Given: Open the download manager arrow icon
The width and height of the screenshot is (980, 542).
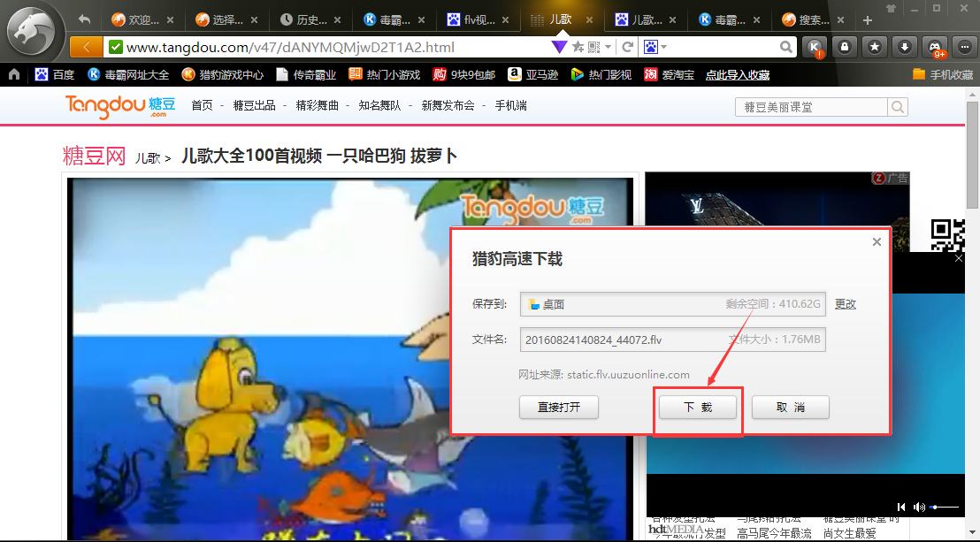Looking at the screenshot, I should coord(904,47).
